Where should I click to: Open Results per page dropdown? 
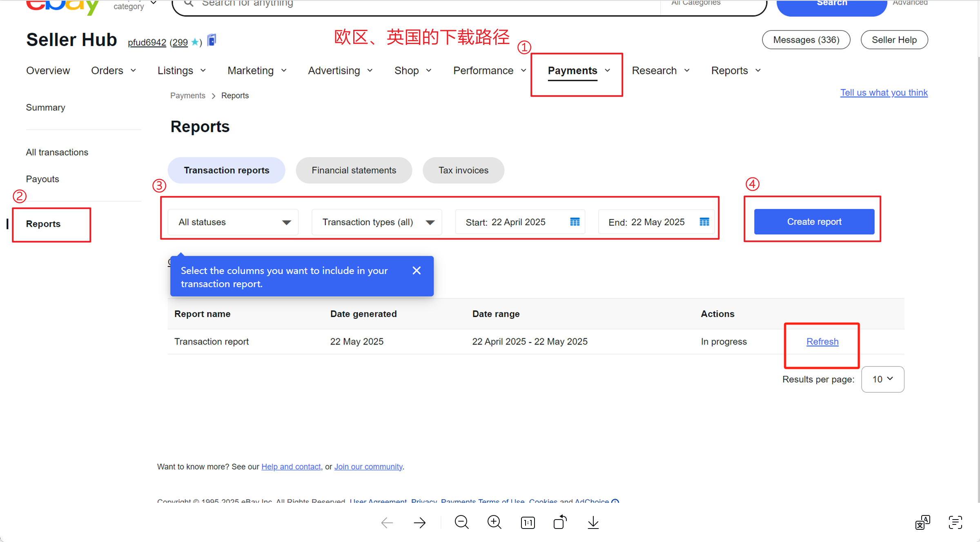point(882,379)
